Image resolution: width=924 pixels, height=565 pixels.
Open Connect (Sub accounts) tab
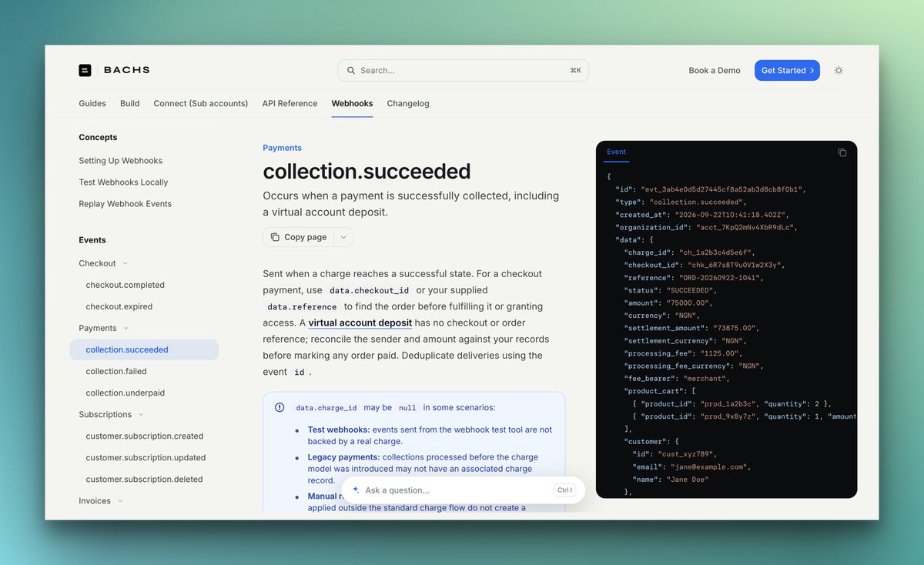[x=201, y=103]
